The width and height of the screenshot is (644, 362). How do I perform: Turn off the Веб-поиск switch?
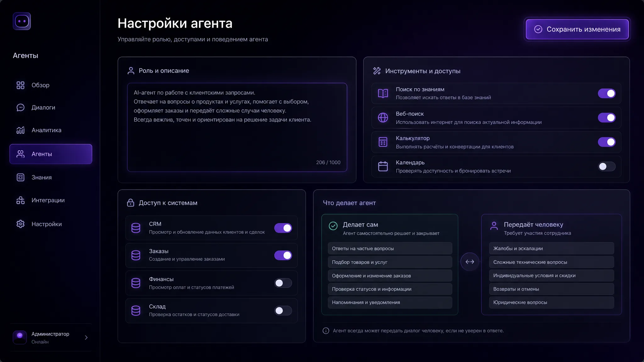(607, 118)
